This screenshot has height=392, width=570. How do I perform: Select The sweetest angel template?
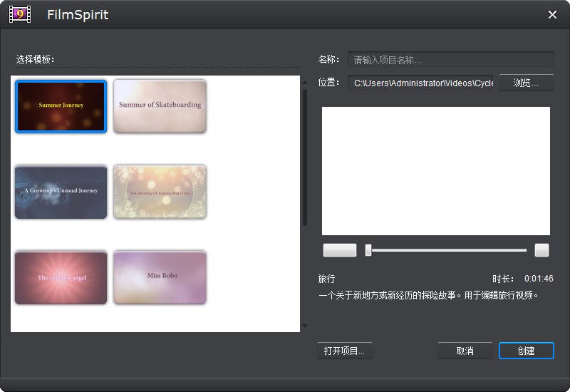pos(61,277)
